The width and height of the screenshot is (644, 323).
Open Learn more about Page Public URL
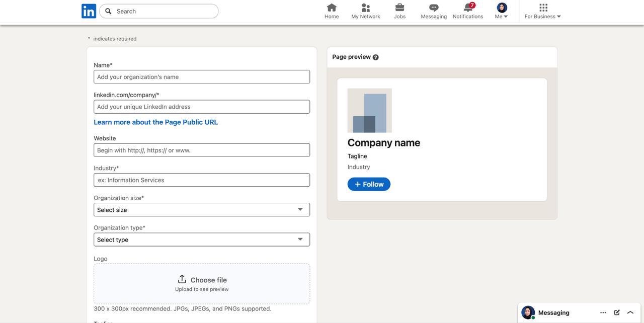point(155,122)
